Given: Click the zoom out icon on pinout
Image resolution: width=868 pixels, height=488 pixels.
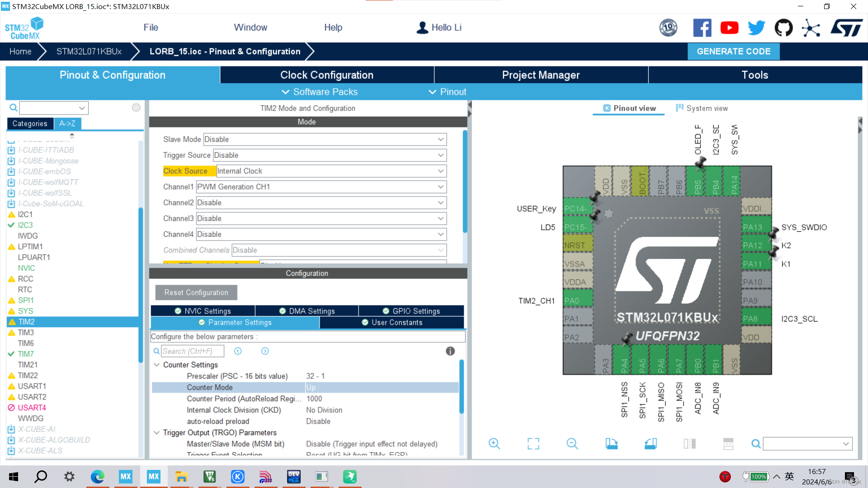Looking at the screenshot, I should point(572,444).
